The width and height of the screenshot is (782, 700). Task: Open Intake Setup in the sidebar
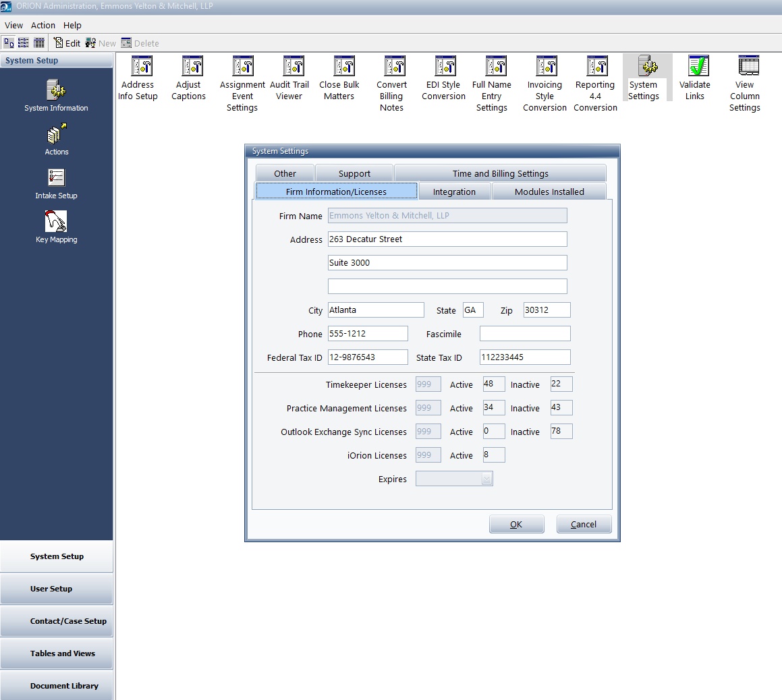57,183
